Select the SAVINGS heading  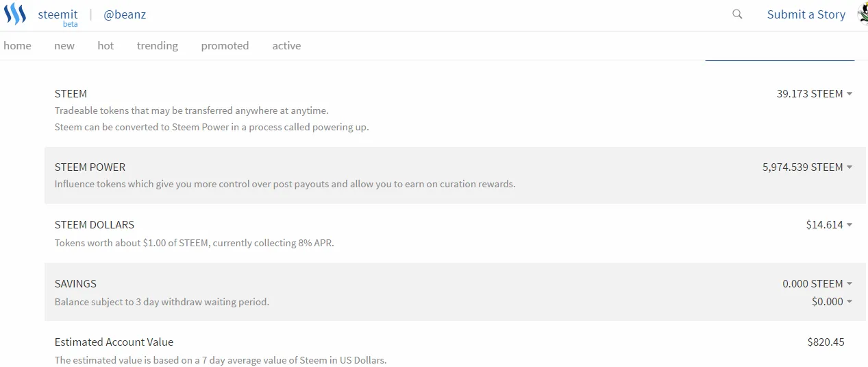pos(75,284)
